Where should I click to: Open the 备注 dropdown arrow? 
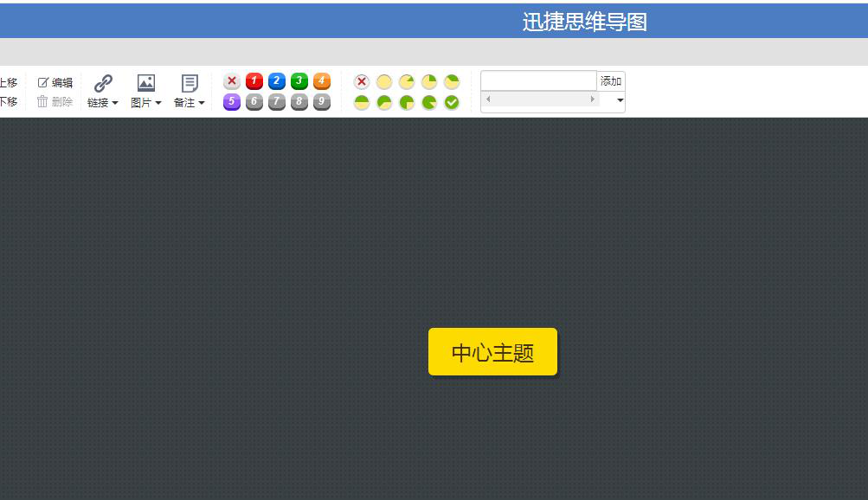point(202,103)
